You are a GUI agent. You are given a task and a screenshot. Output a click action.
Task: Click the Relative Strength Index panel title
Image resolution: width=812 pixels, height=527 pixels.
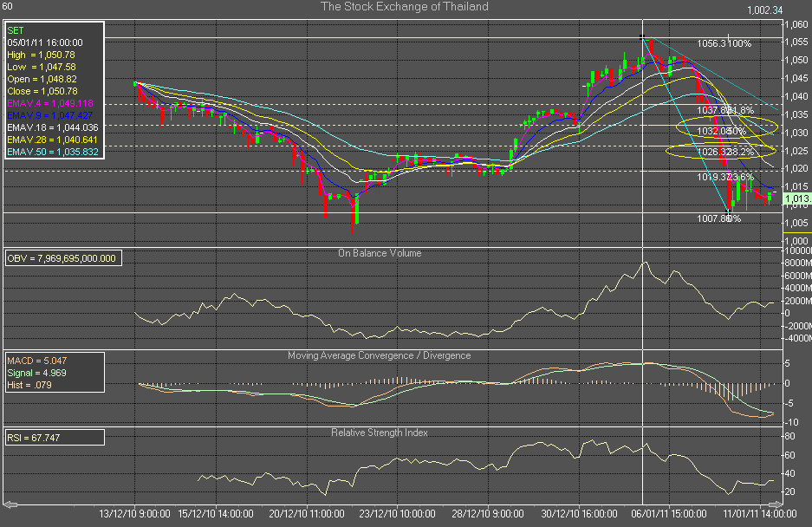pyautogui.click(x=380, y=433)
